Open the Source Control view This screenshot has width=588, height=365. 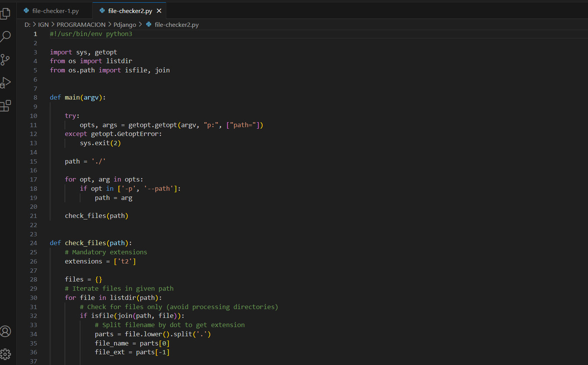pyautogui.click(x=5, y=60)
